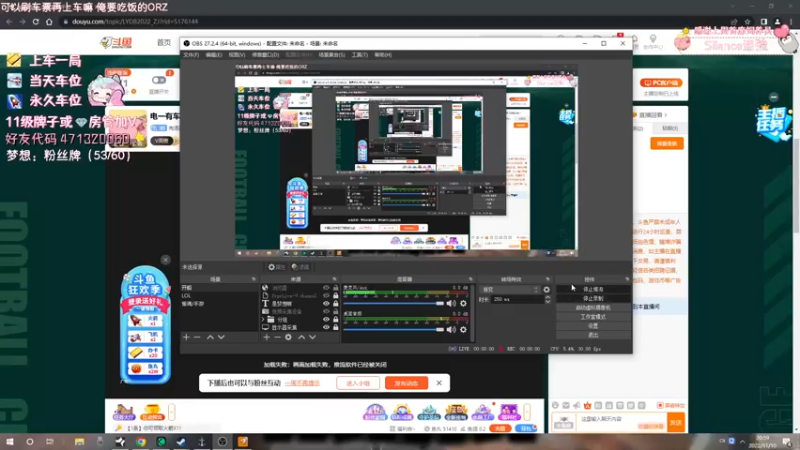800x450 pixels.
Task: Toggle visibility of PrprLive source
Action: pos(326,295)
